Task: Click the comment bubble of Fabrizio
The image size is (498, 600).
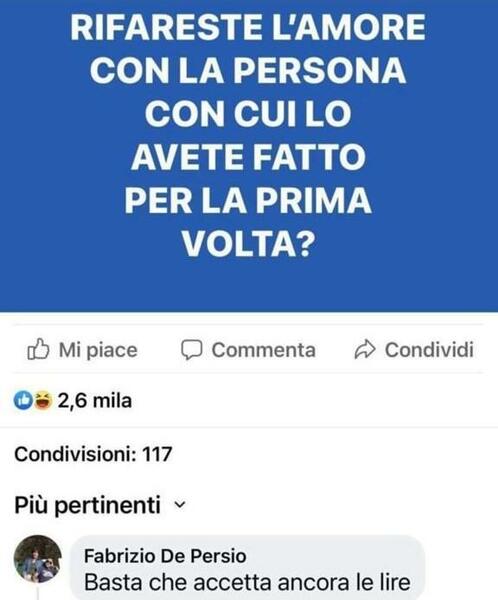Action: pos(248,567)
